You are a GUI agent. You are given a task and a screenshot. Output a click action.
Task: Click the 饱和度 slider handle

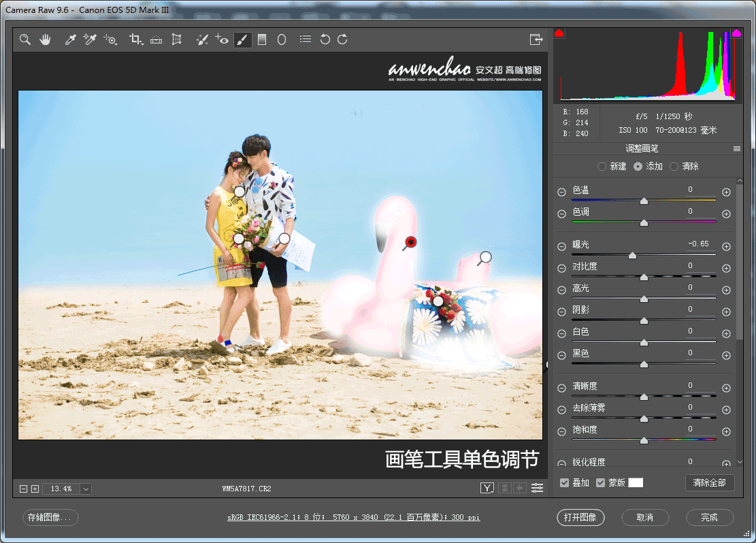(x=644, y=440)
